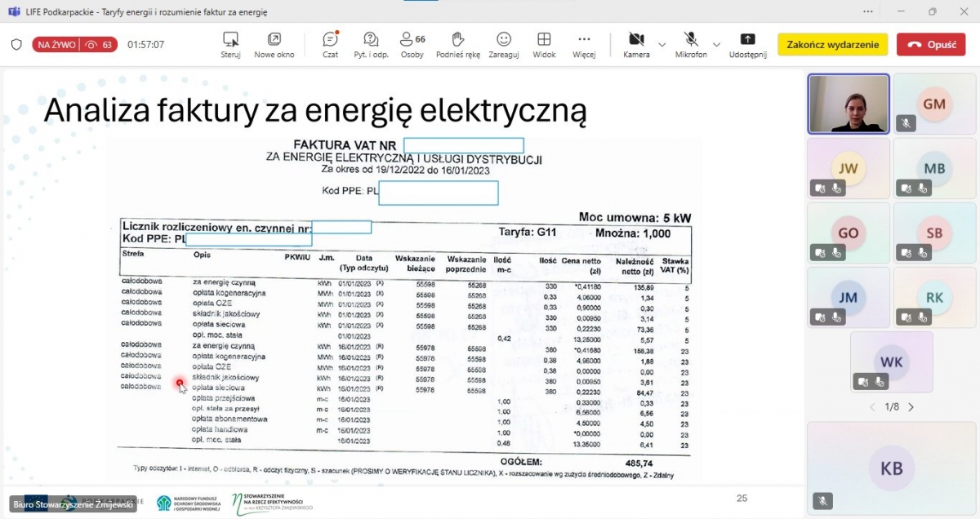The width and height of the screenshot is (980, 519).
Task: Click the meeting timer 01:57:07
Action: (146, 45)
